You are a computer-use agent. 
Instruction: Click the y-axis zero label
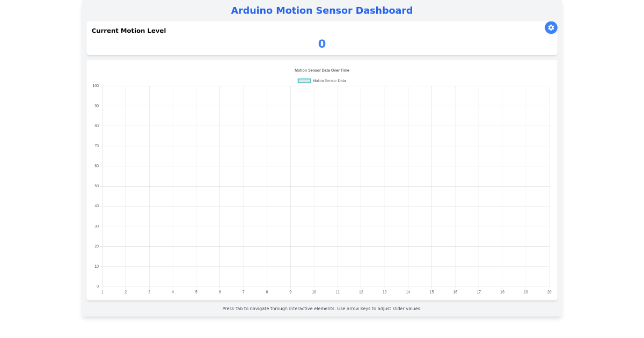(x=98, y=286)
